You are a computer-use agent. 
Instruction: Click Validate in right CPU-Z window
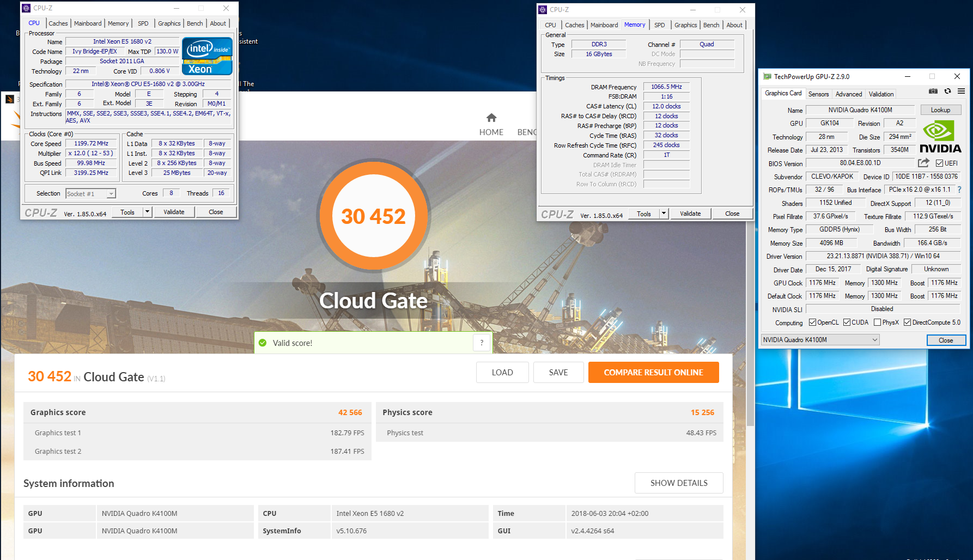coord(690,214)
